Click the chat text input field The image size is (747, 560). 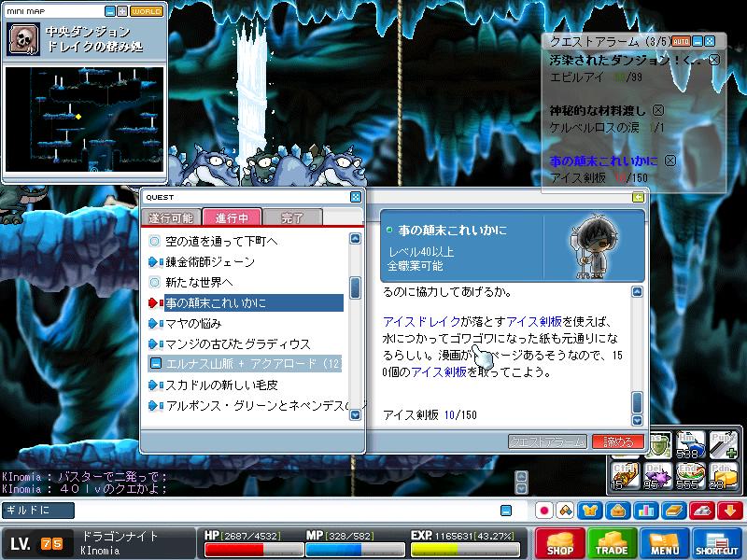tap(286, 511)
